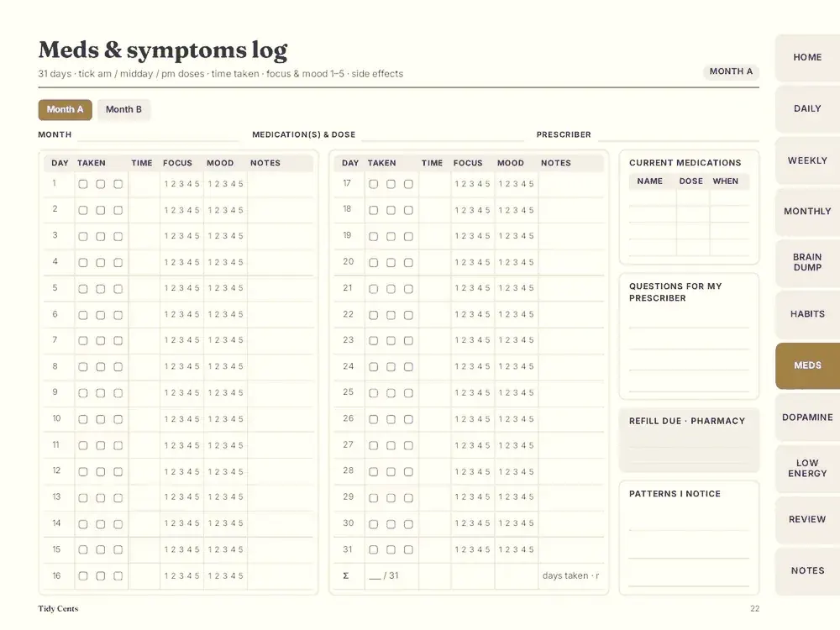840x630 pixels.
Task: Jump to the DOPAMINE tab
Action: 807,417
